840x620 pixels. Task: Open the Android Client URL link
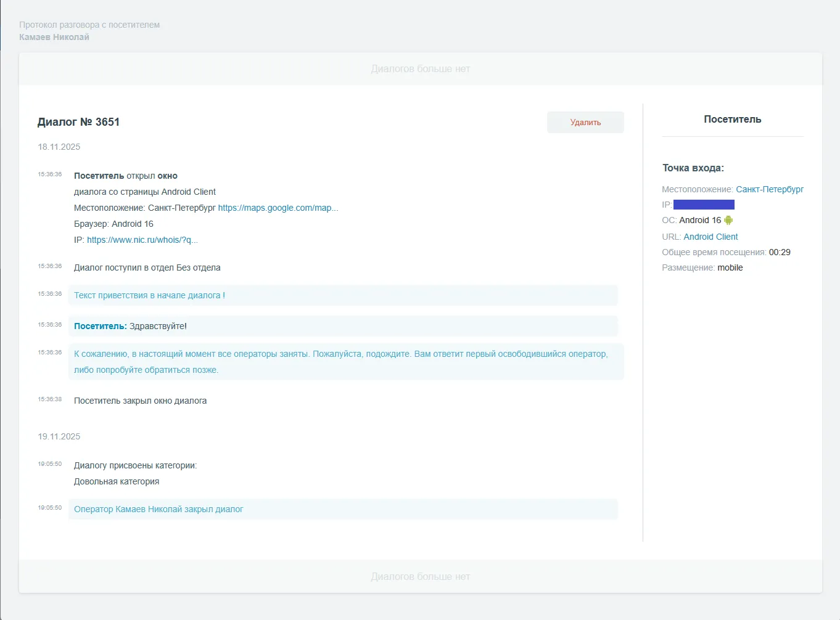coord(710,237)
